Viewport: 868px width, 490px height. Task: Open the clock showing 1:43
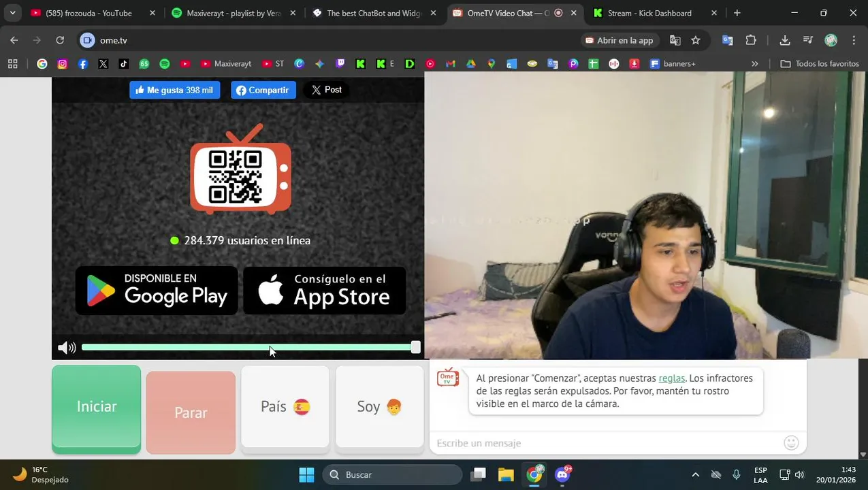(837, 474)
